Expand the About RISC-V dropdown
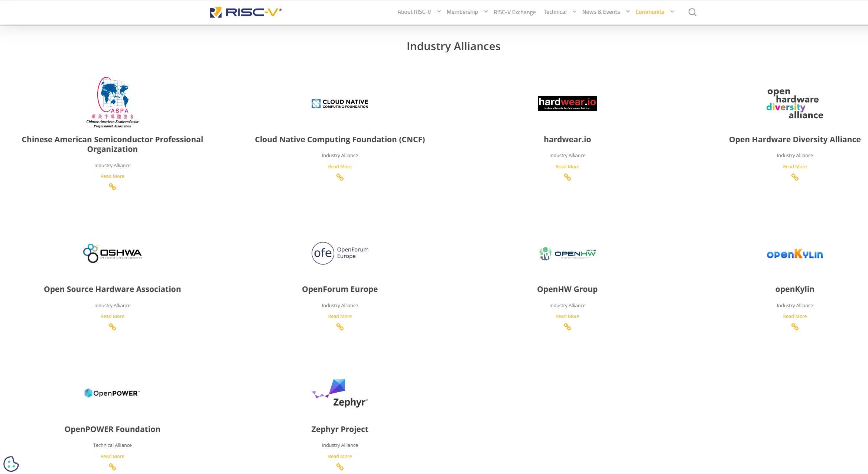This screenshot has width=868, height=474. coord(414,12)
